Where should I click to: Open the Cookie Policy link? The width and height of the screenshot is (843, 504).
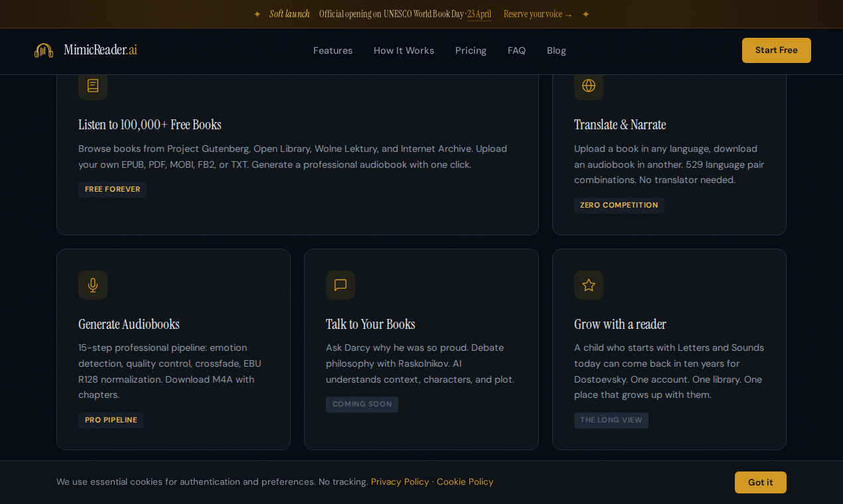tap(465, 481)
